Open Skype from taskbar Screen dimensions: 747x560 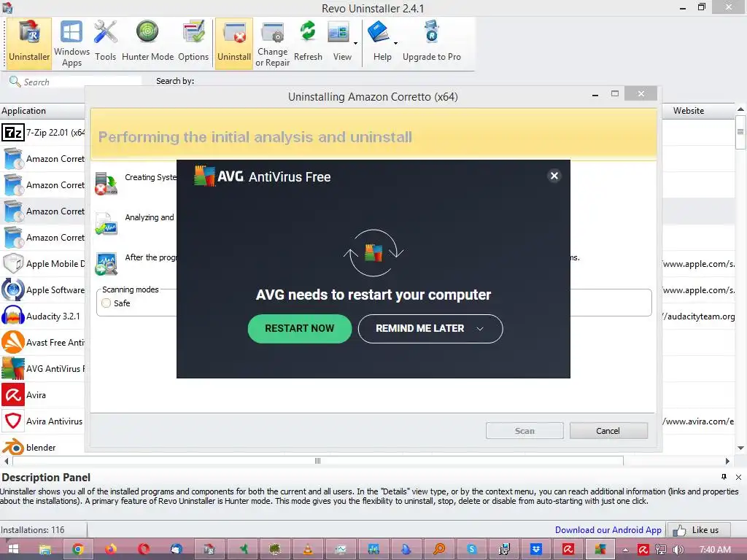click(x=472, y=549)
